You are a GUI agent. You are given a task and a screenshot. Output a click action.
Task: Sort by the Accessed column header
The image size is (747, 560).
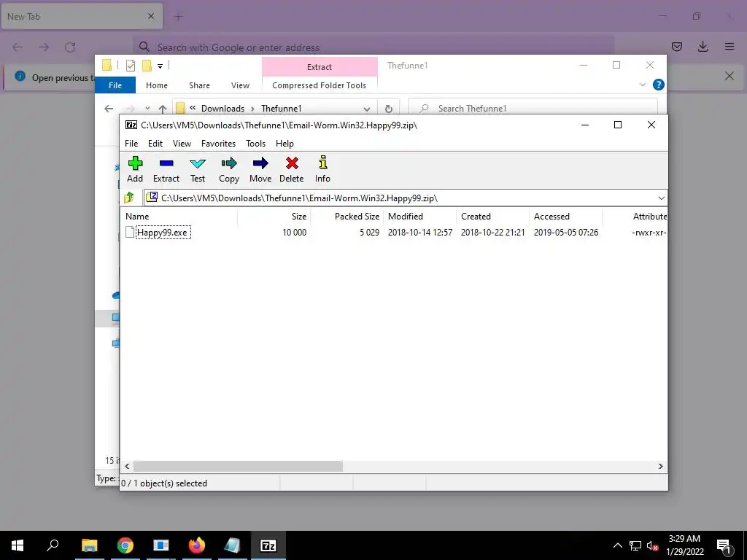[565, 216]
